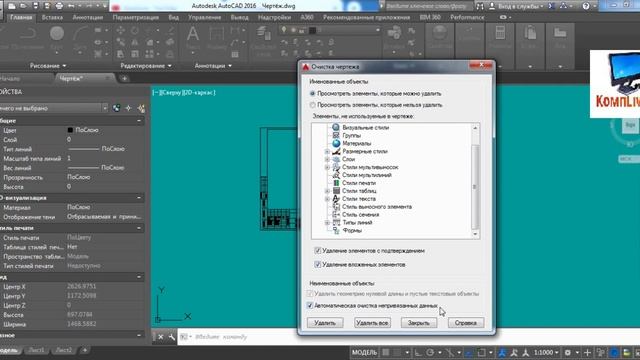This screenshot has height=360, width=640.
Task: Click the Закрыть button
Action: (419, 322)
